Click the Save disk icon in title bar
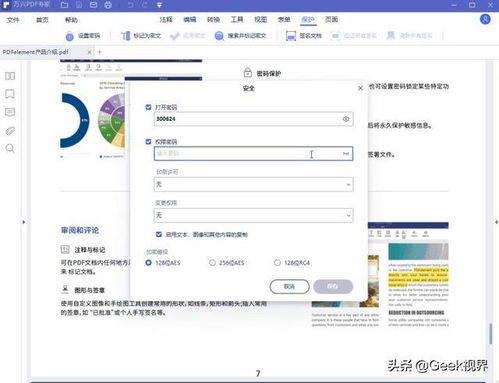This screenshot has width=499, height=383. pyautogui.click(x=79, y=5)
